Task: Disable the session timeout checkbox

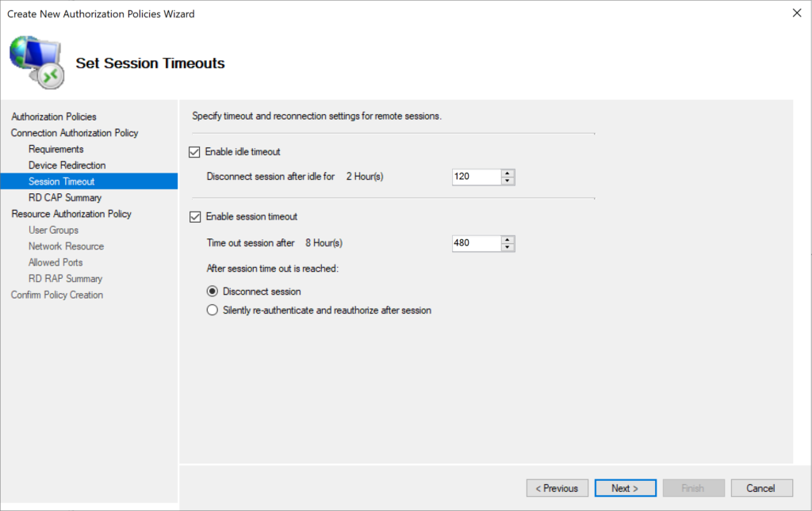Action: 193,216
